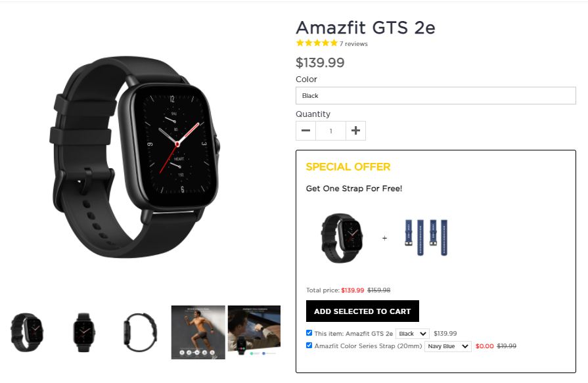Click the quantity number input field
The width and height of the screenshot is (588, 383).
tap(330, 131)
